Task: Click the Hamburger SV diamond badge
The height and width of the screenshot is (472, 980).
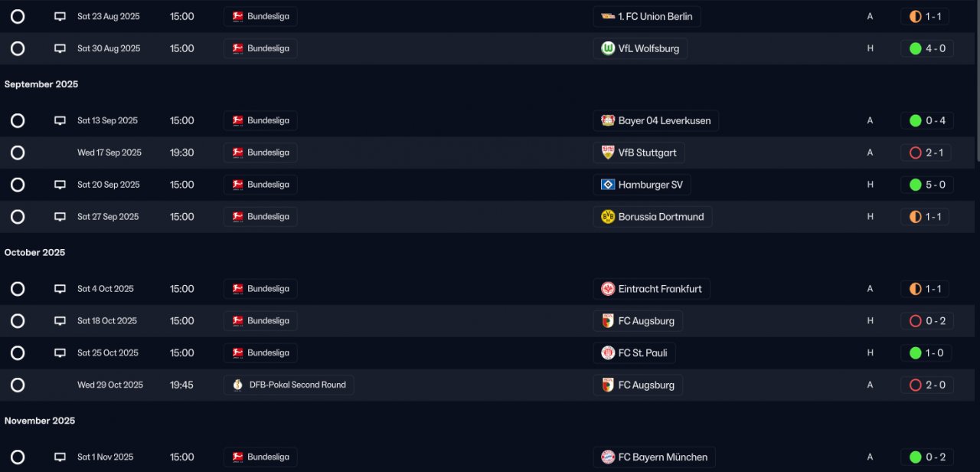Action: click(x=608, y=185)
